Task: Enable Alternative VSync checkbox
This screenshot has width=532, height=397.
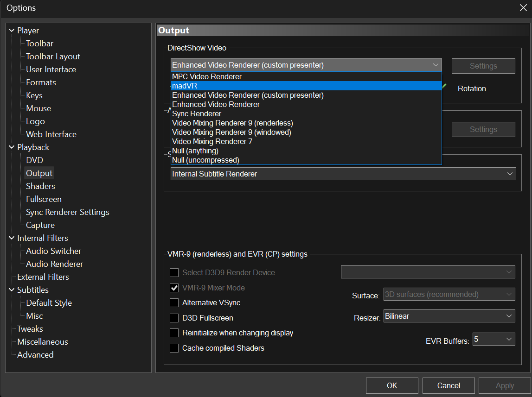Action: [174, 302]
